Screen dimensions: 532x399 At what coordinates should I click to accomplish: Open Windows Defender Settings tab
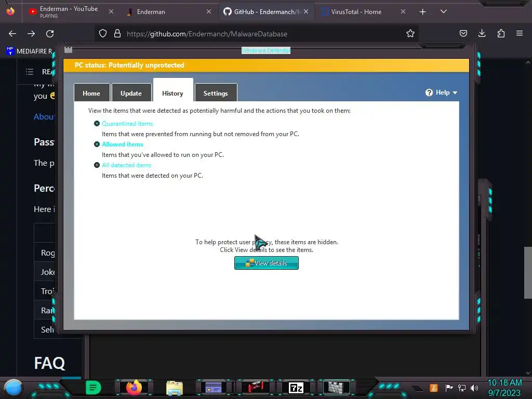[216, 92]
